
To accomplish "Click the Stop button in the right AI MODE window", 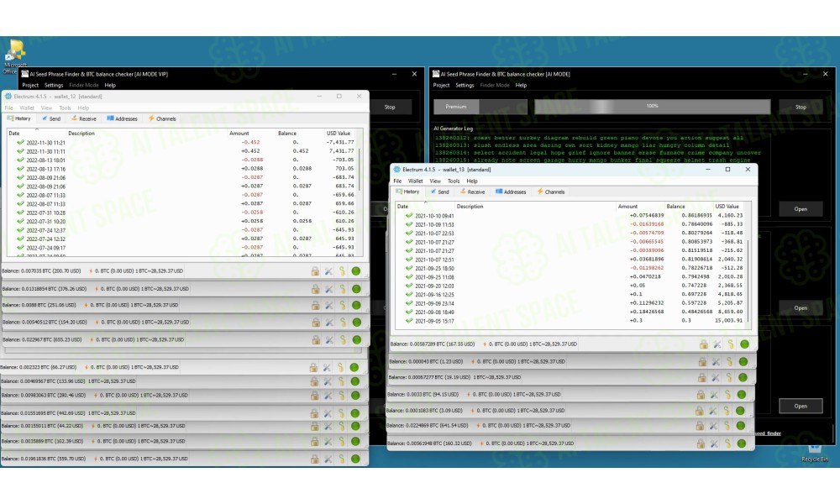I will pyautogui.click(x=801, y=108).
